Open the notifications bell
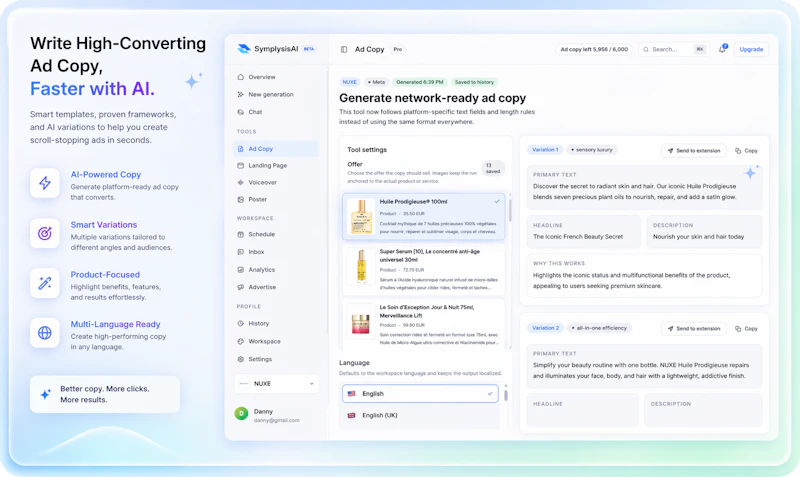The image size is (800, 477). [722, 49]
